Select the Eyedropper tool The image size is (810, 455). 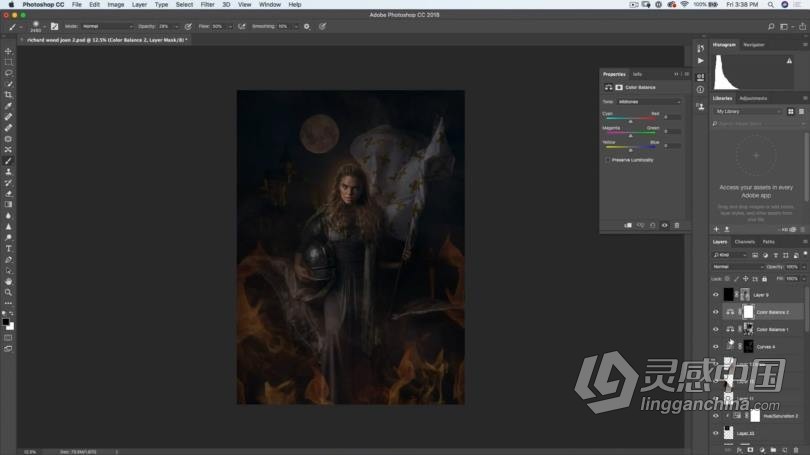coord(8,106)
